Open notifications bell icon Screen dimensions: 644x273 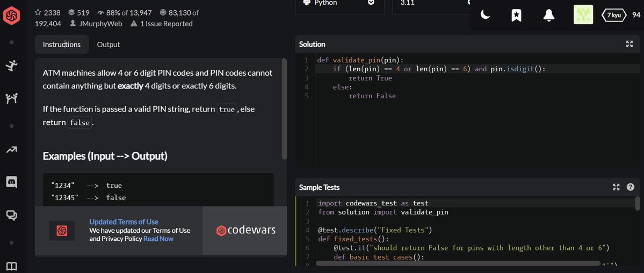point(549,15)
